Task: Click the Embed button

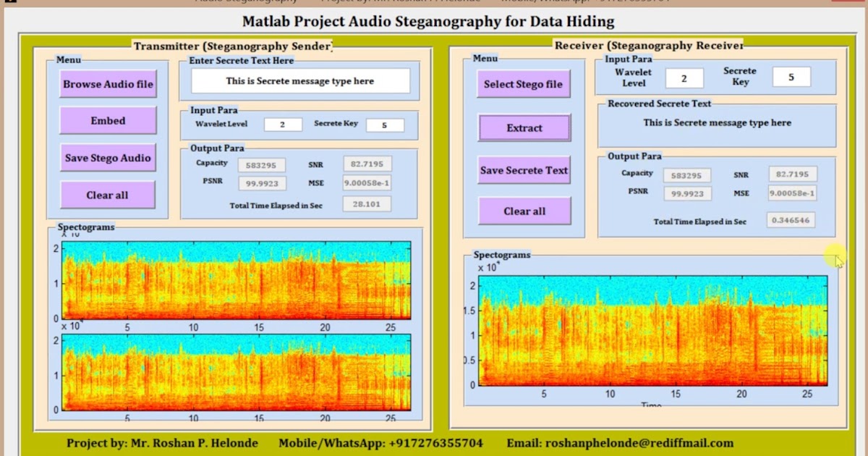Action: (x=108, y=121)
